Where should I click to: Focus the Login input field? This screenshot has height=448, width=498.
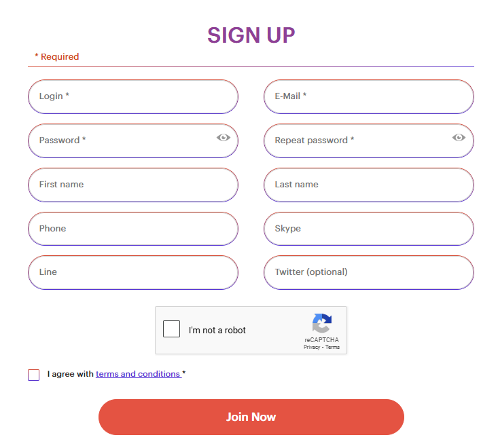point(133,96)
